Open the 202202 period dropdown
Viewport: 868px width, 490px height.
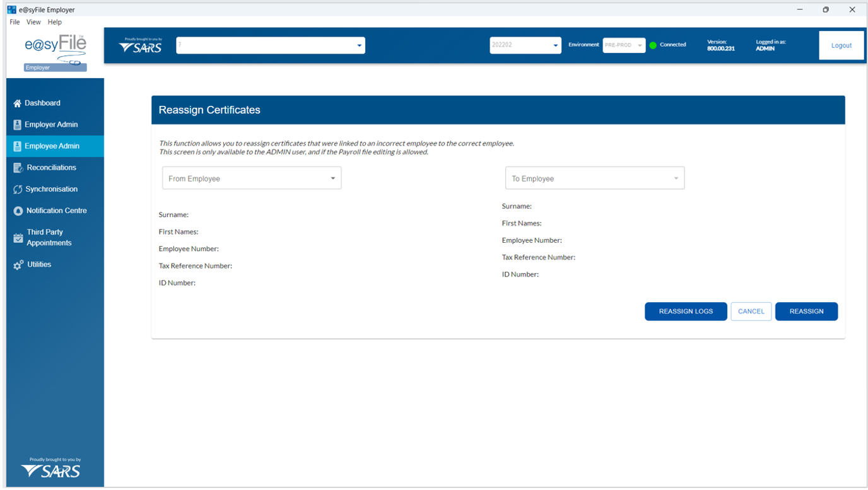pyautogui.click(x=525, y=45)
